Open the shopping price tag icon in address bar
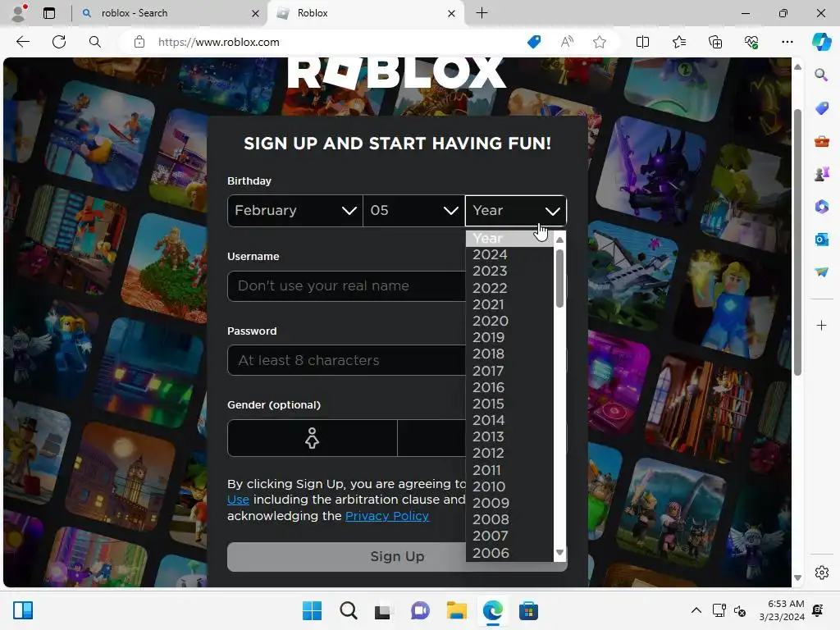The width and height of the screenshot is (840, 630). point(534,42)
